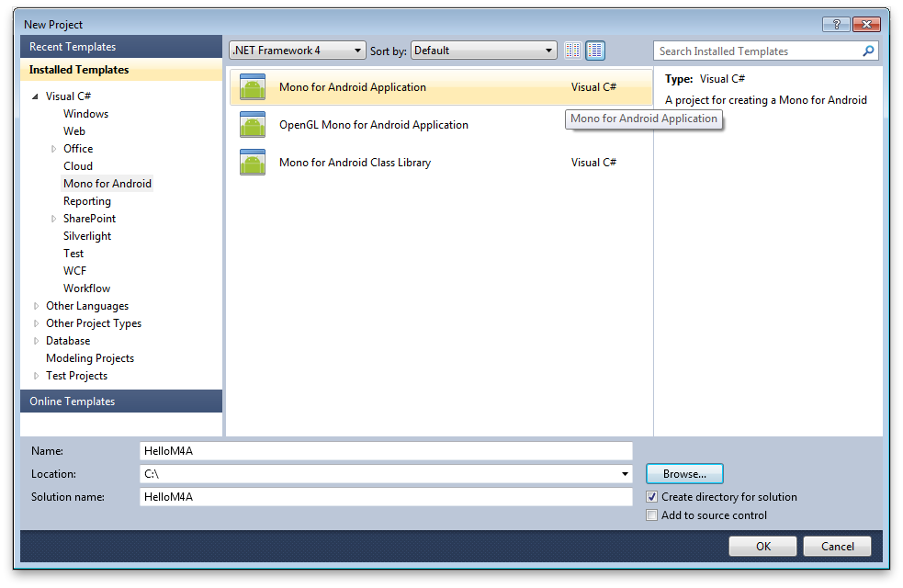Click the Mono for Android Application template icon
The image size is (903, 588).
point(253,87)
